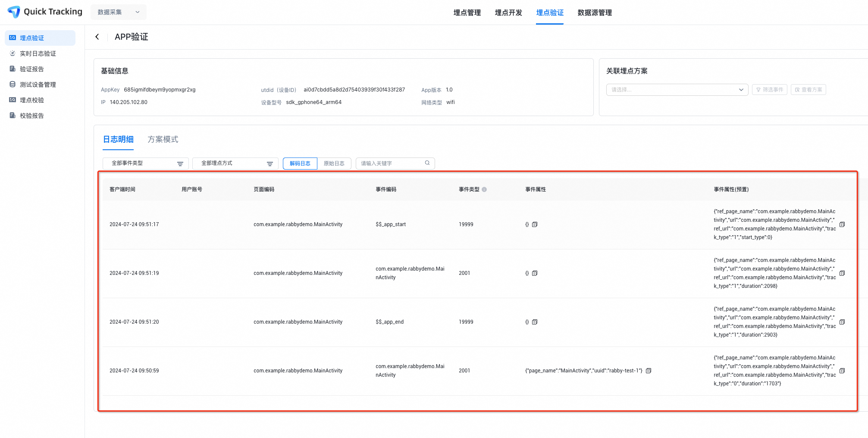Click the 验证报告 sidebar icon
This screenshot has width=868, height=438.
click(x=13, y=69)
